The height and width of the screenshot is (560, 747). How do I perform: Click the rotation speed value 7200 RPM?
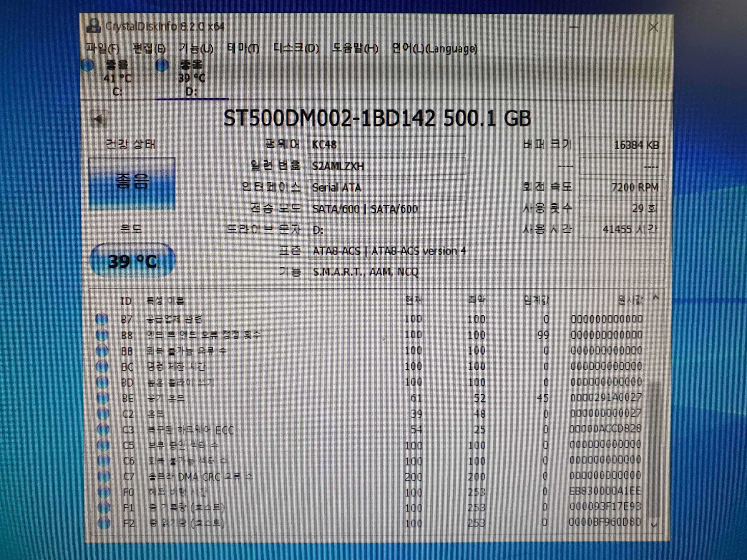[622, 187]
